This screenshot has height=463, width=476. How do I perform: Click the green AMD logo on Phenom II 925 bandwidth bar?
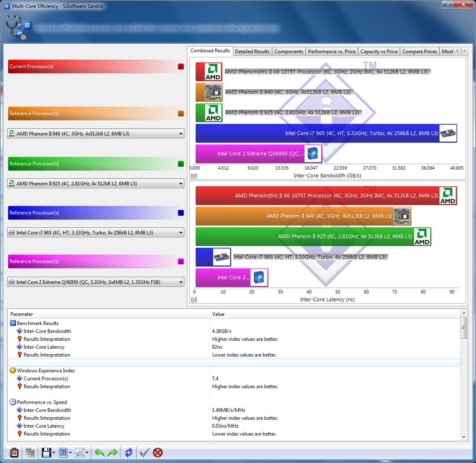coord(213,113)
